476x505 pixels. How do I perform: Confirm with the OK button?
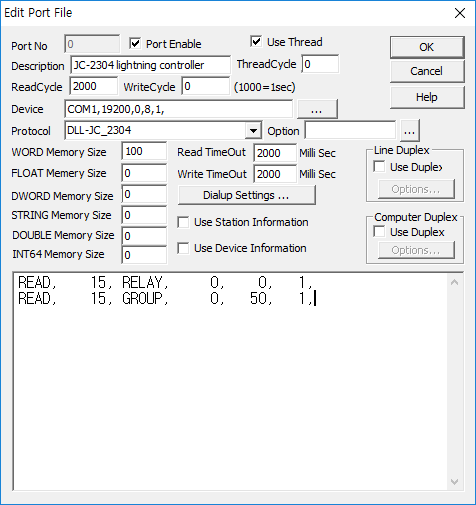pyautogui.click(x=427, y=47)
